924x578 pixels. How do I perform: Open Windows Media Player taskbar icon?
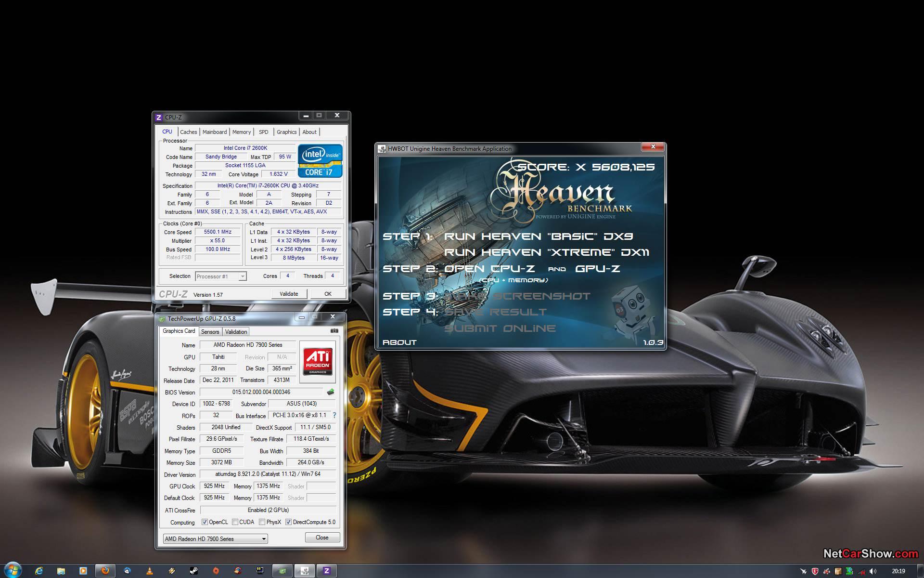point(83,571)
